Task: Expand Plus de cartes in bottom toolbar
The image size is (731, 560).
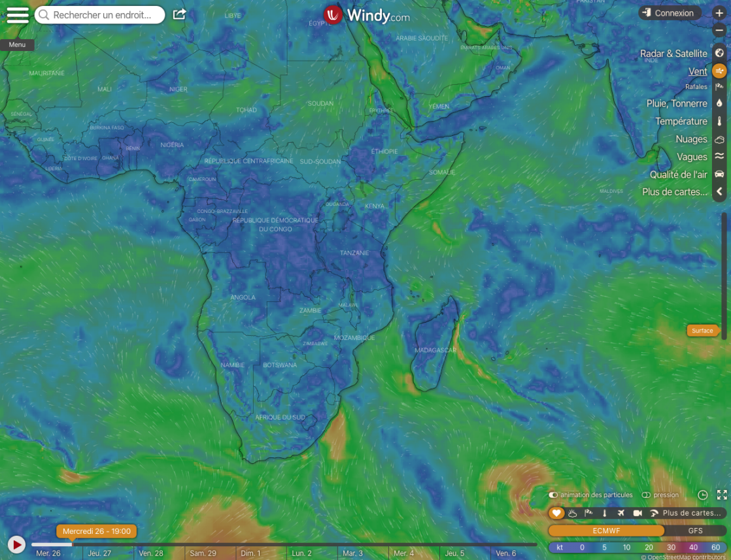Action: 691,514
